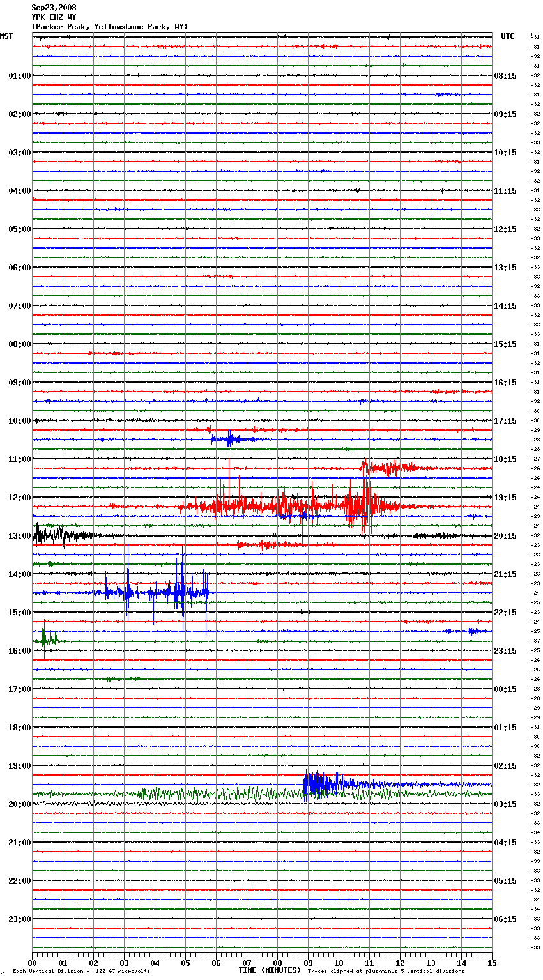Click the 03:15 UTC time label
The height and width of the screenshot is (980, 543).
pyautogui.click(x=505, y=804)
